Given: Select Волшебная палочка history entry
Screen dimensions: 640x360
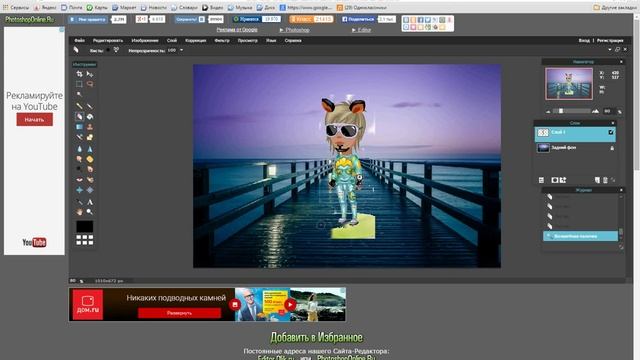Looking at the screenshot, I should pyautogui.click(x=580, y=236).
